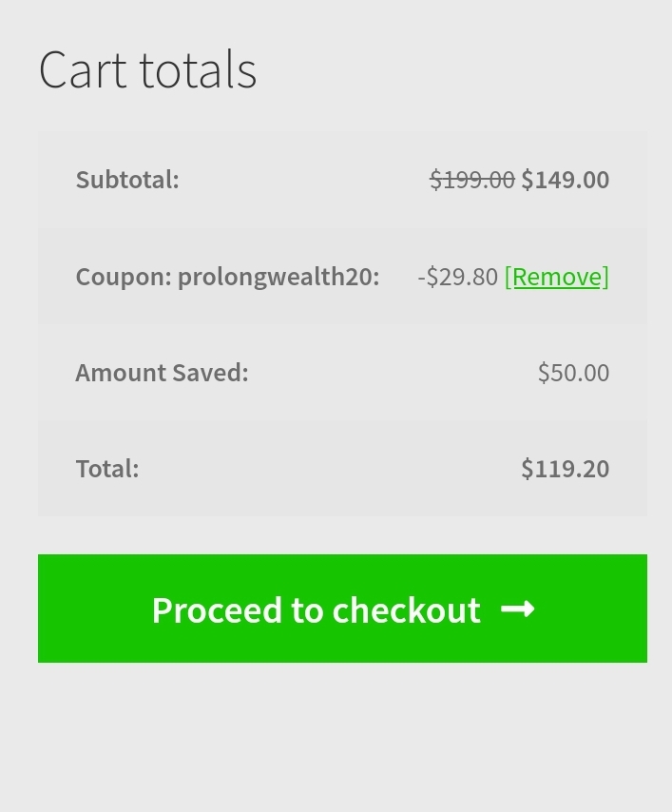Click blank space between Subtotal label and prices
The height and width of the screenshot is (812, 672).
304,180
